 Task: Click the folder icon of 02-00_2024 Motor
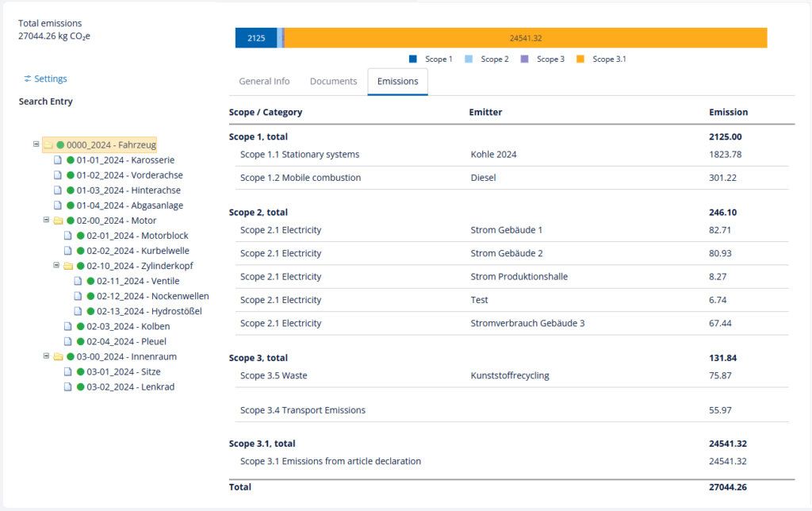tap(58, 221)
